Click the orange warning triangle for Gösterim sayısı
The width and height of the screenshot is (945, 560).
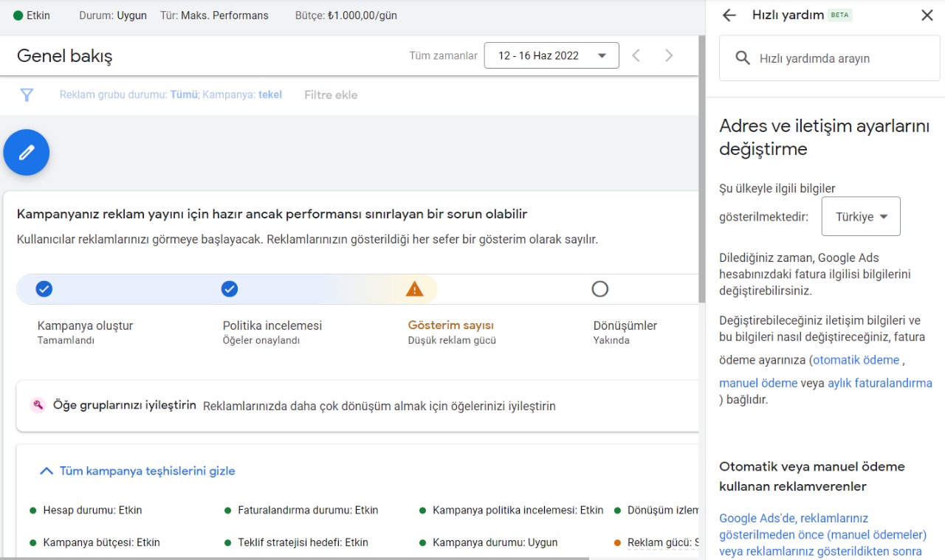415,288
